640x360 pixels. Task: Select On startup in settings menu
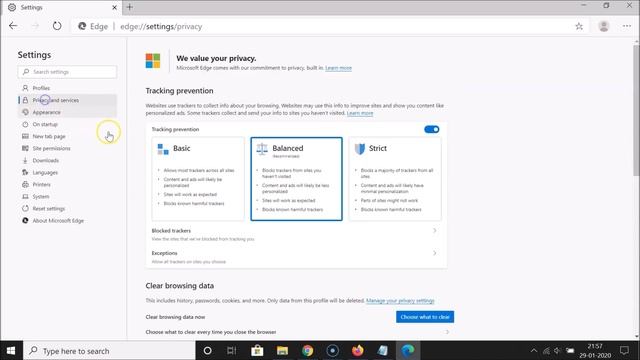(67, 124)
